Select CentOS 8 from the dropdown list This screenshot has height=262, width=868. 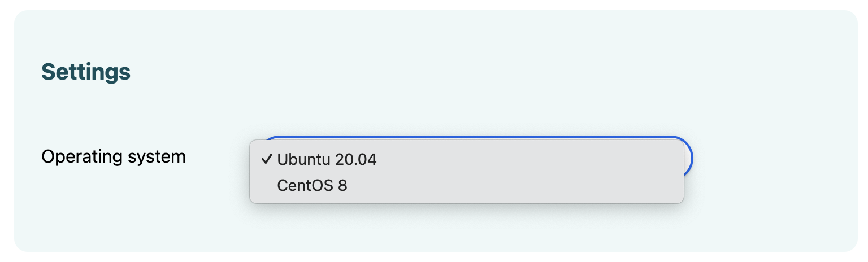(312, 185)
